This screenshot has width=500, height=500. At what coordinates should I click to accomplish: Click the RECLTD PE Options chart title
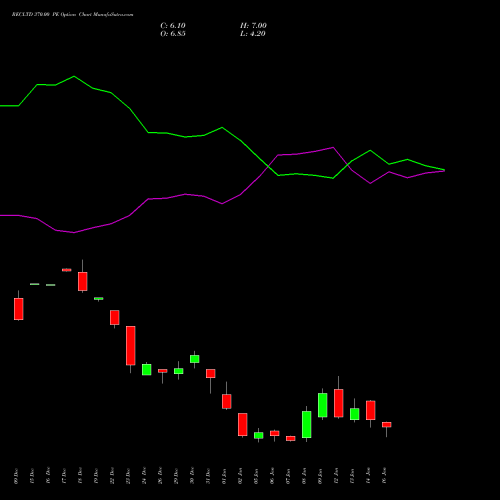pos(72,15)
